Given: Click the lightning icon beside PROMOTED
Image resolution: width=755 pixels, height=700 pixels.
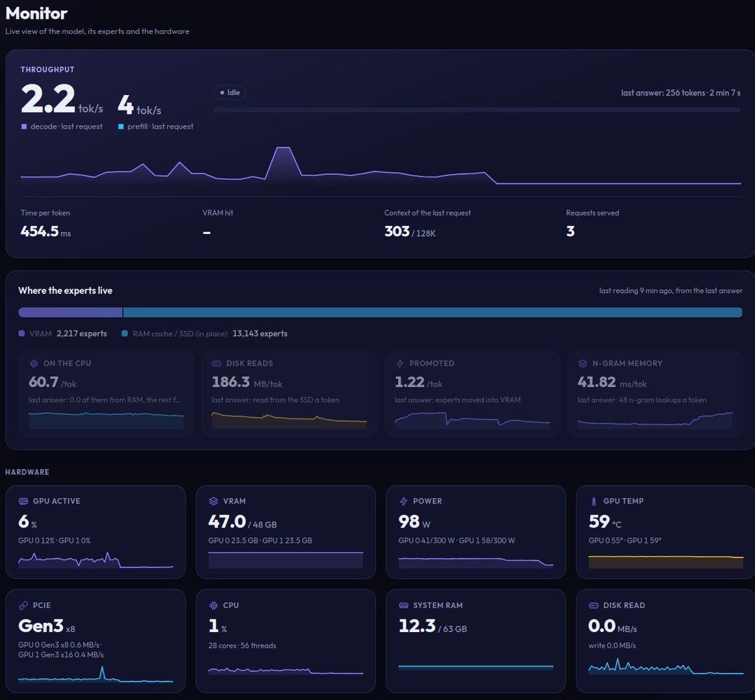Looking at the screenshot, I should (400, 364).
